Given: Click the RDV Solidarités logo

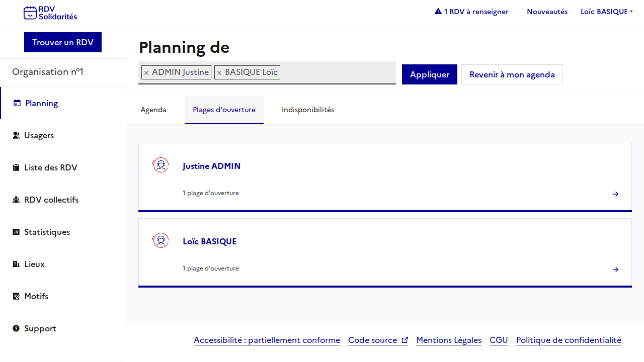Looking at the screenshot, I should (x=50, y=13).
